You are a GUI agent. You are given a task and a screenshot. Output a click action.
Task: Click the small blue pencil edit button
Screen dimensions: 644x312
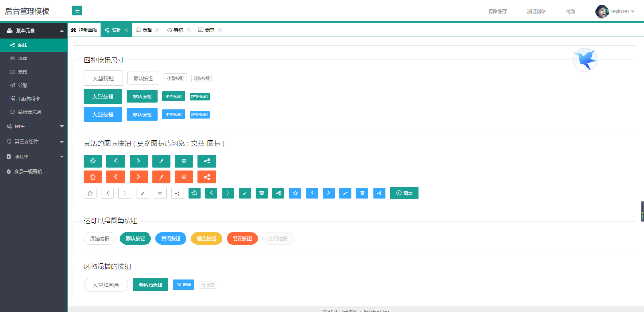[x=345, y=193]
